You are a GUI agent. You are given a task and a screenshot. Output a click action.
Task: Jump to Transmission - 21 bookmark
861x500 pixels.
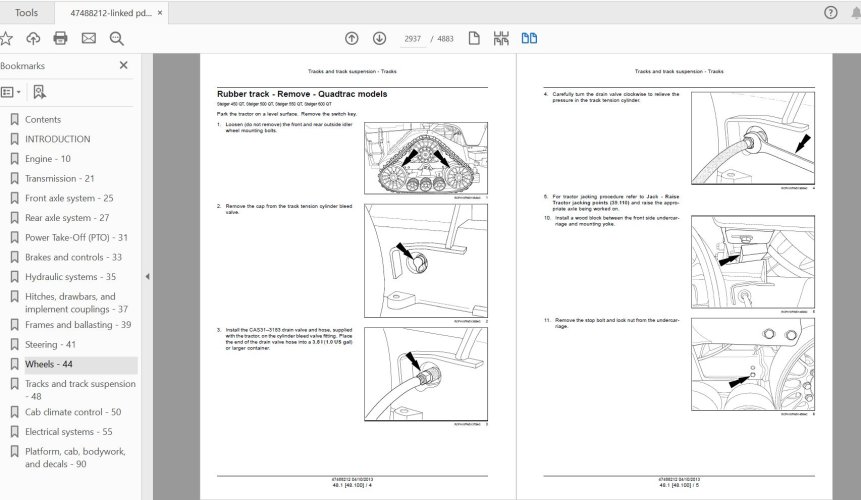(60, 179)
